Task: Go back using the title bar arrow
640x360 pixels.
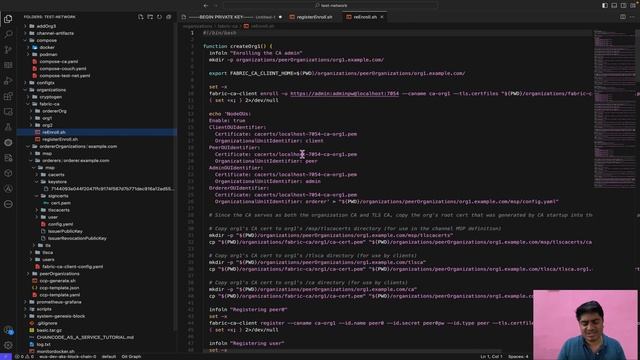Action: (206, 5)
